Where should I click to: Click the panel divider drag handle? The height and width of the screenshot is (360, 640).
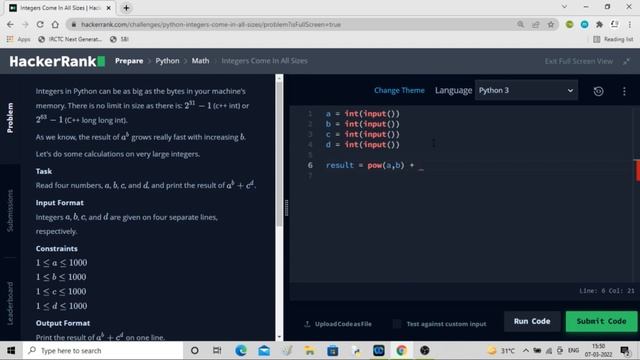point(287,208)
